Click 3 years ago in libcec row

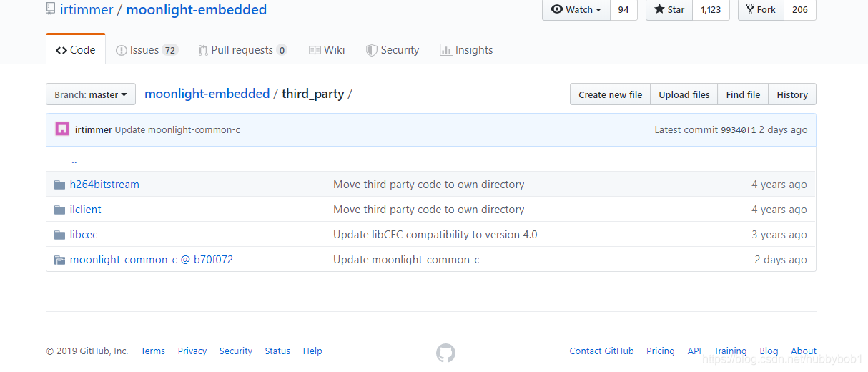tap(779, 235)
